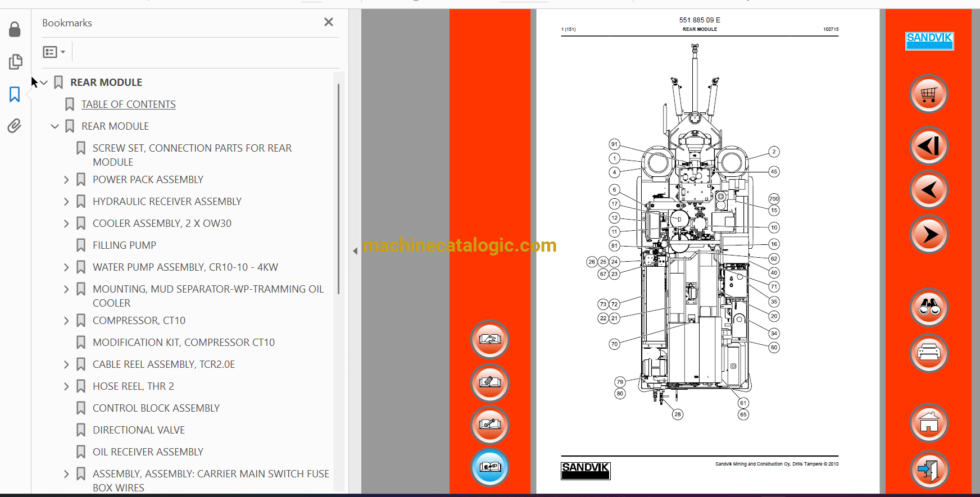Collapse the nested REAR MODULE sub-bookmark
The image size is (980, 497).
click(x=55, y=126)
